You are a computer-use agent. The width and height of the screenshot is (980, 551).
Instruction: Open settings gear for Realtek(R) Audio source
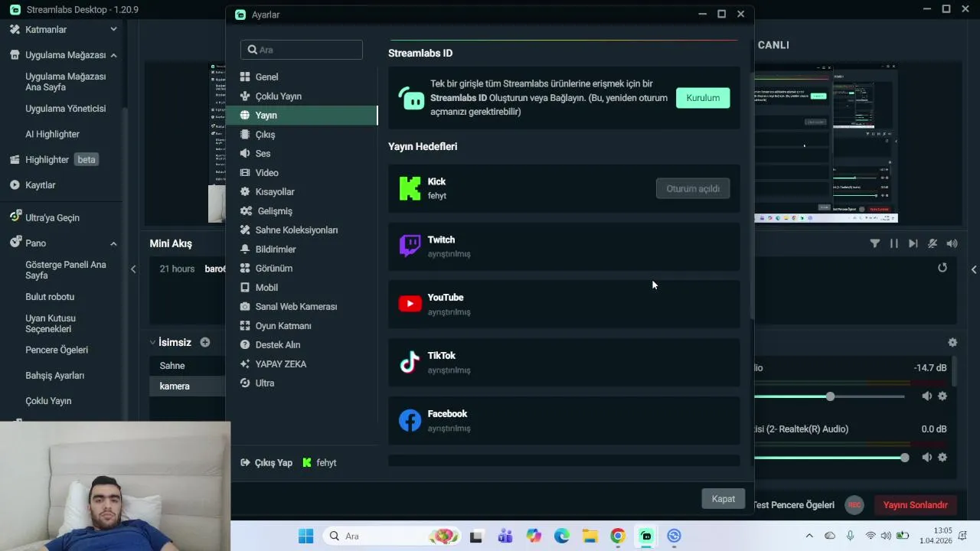click(942, 458)
